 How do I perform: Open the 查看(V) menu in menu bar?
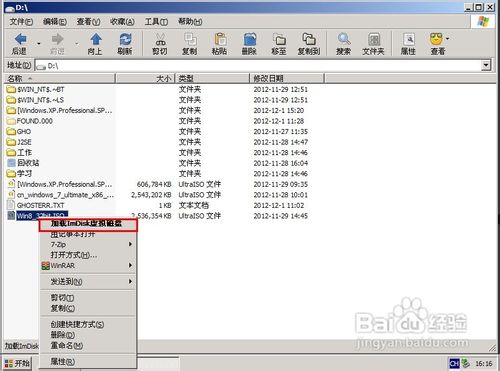(88, 22)
